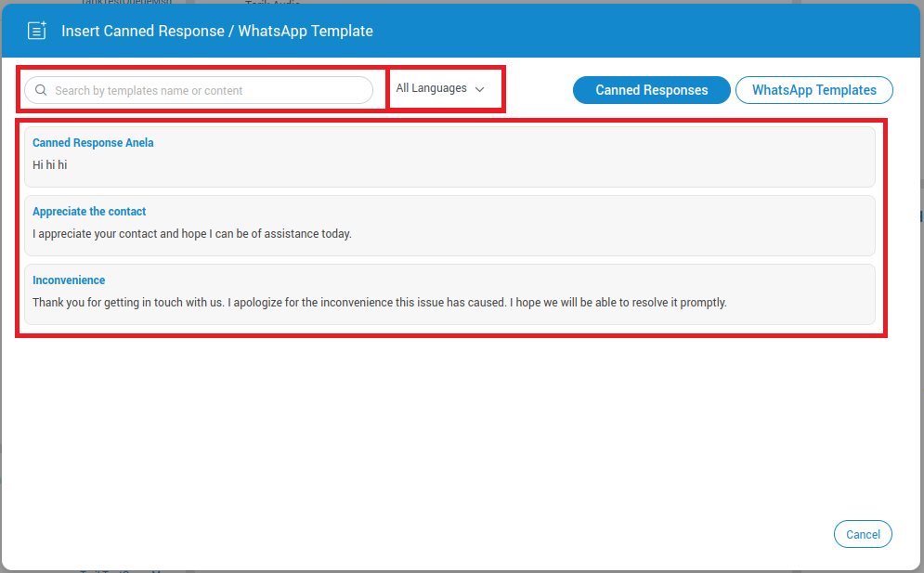Click the Cancel button
The image size is (924, 573).
(x=863, y=534)
